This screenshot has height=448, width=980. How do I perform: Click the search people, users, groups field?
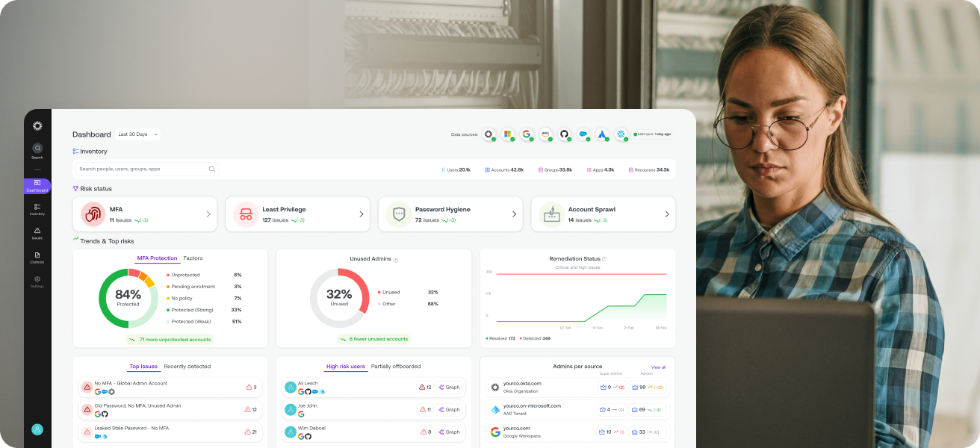tap(142, 169)
